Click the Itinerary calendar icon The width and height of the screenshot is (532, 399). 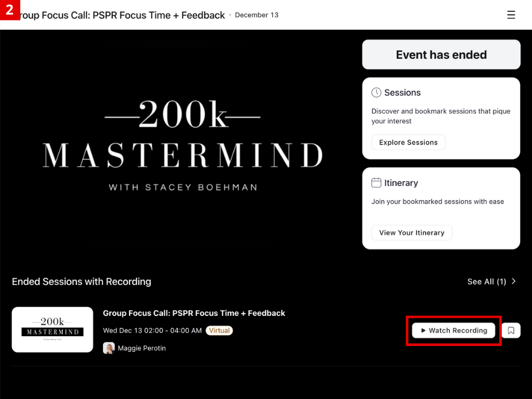pos(376,183)
